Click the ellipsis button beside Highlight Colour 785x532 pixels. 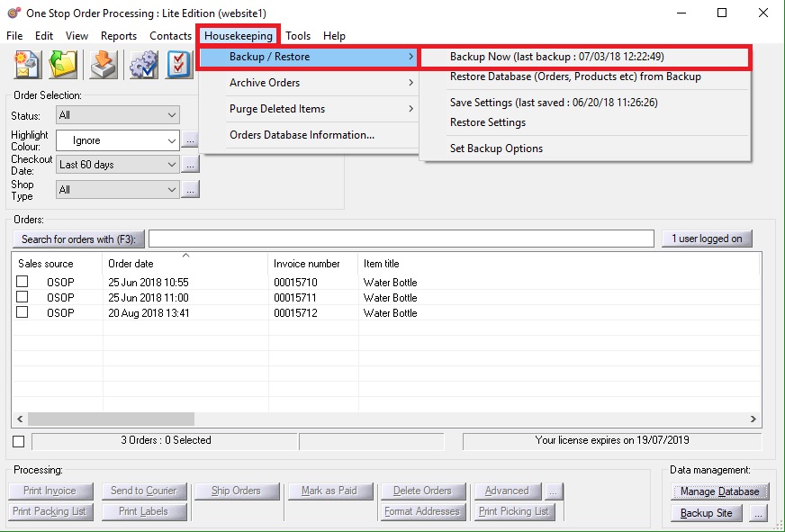click(190, 140)
